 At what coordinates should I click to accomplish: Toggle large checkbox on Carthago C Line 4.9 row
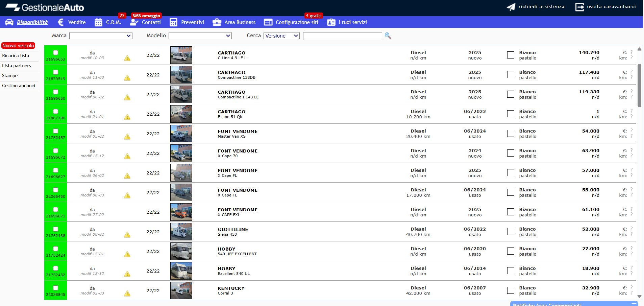coord(511,55)
